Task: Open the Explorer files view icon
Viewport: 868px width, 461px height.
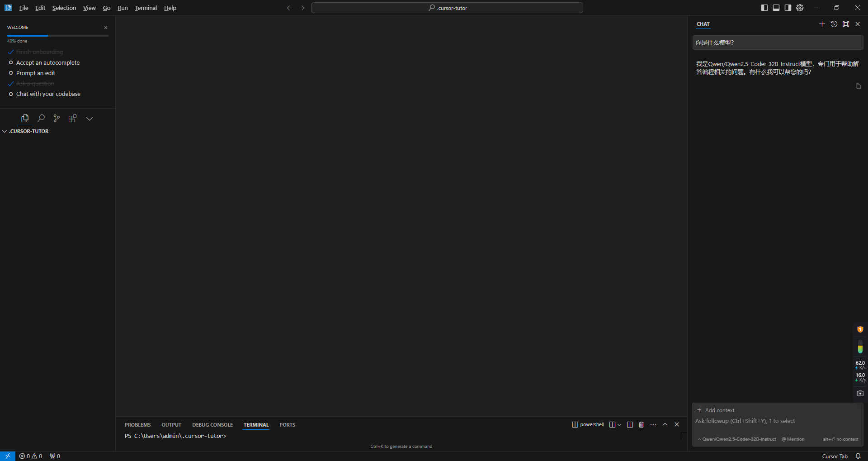Action: [25, 119]
